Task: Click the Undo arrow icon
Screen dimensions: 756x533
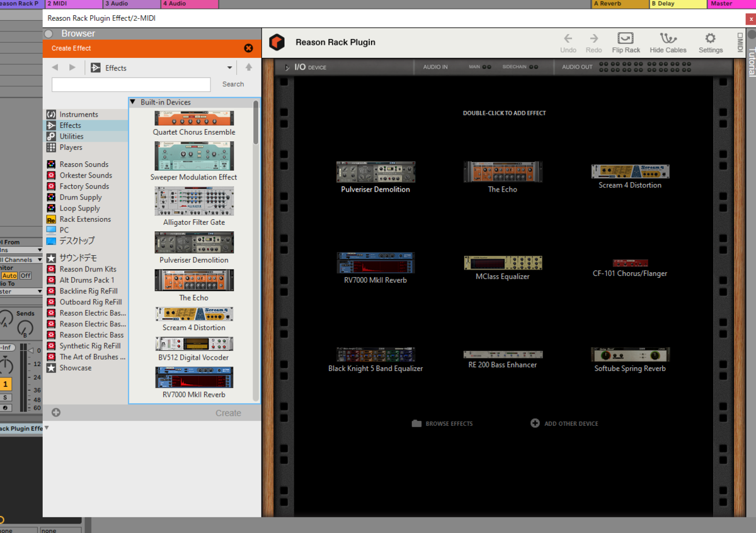Action: [x=568, y=38]
